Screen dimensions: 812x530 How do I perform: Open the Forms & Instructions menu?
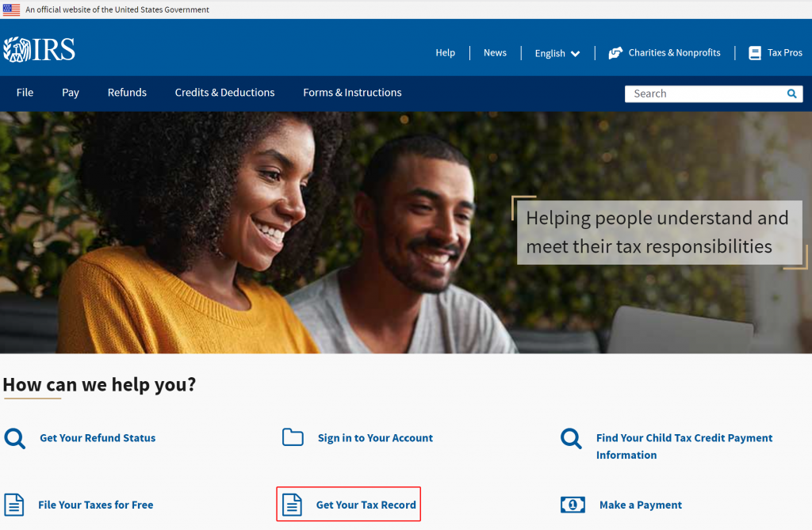tap(352, 93)
